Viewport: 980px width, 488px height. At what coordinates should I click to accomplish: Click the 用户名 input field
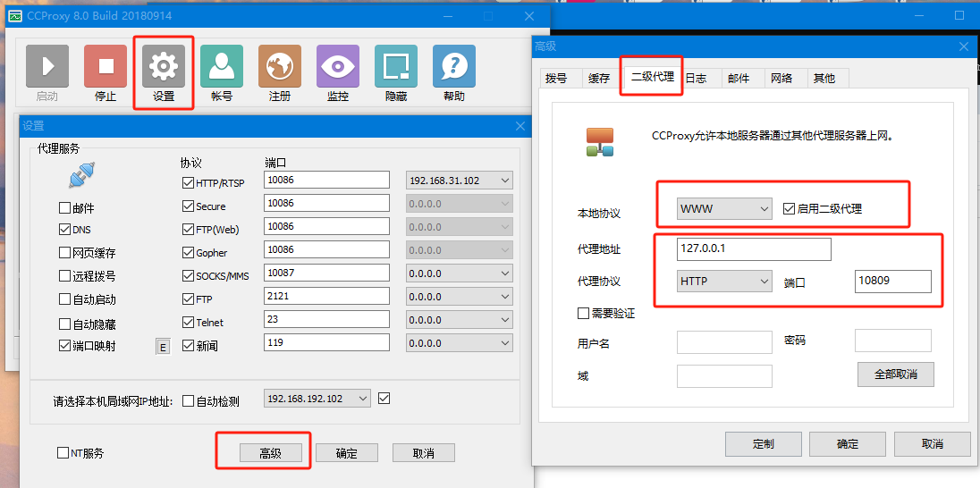click(724, 341)
